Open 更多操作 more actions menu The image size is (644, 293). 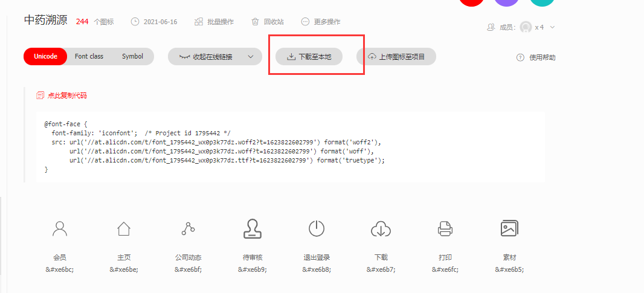(327, 22)
